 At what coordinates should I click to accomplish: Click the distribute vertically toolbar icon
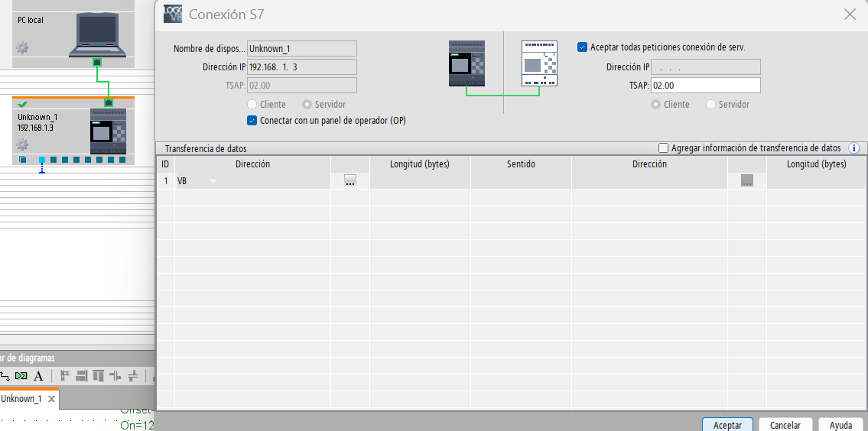click(x=132, y=376)
